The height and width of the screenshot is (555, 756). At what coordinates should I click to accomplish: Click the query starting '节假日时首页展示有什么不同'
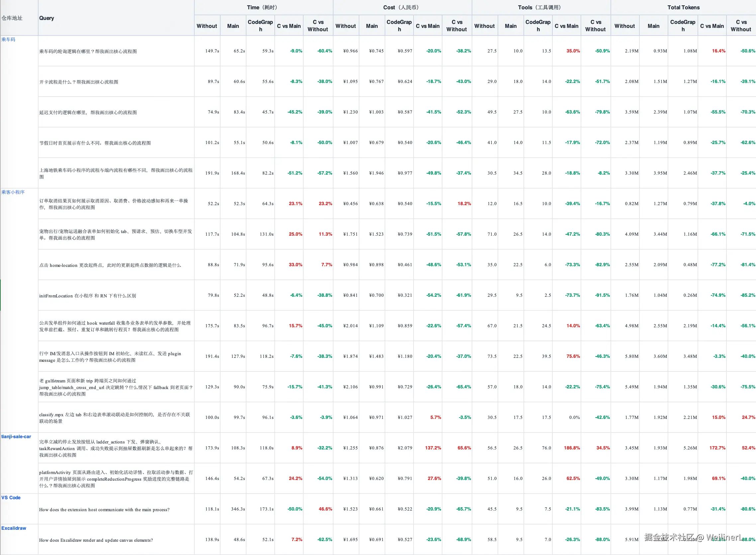tap(95, 143)
